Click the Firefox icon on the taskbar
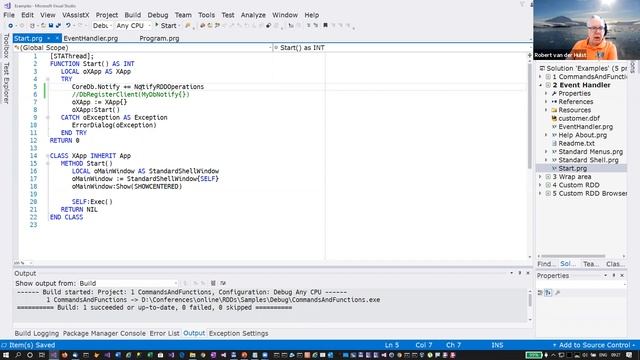The height and width of the screenshot is (360, 640). pyautogui.click(x=64, y=355)
